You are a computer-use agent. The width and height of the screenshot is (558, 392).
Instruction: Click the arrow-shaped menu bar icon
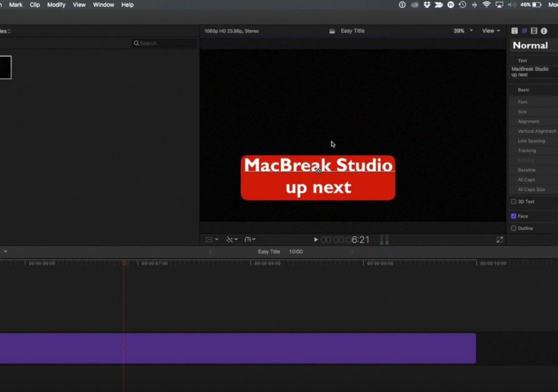click(439, 4)
